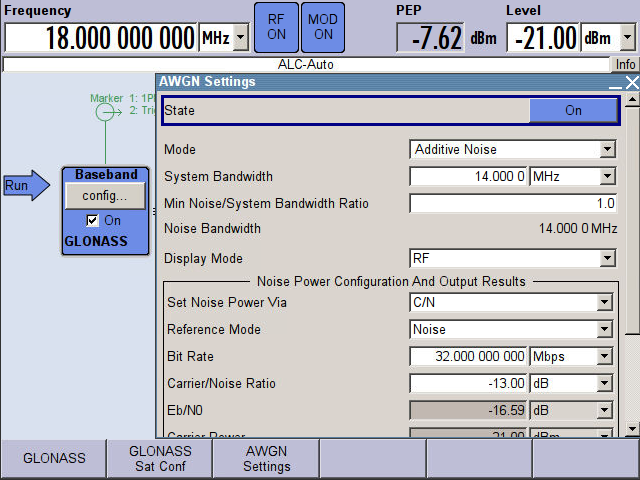Click the Eb/N0 value -16.59 field

[x=468, y=410]
